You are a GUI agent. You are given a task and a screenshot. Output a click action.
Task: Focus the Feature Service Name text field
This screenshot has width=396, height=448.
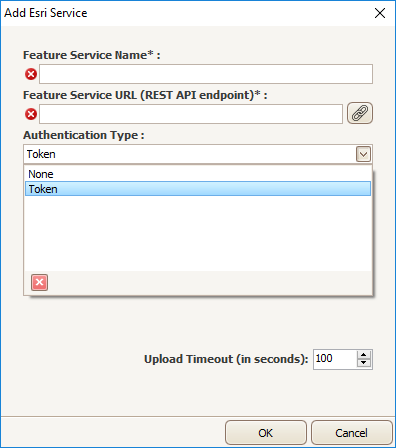pyautogui.click(x=206, y=74)
